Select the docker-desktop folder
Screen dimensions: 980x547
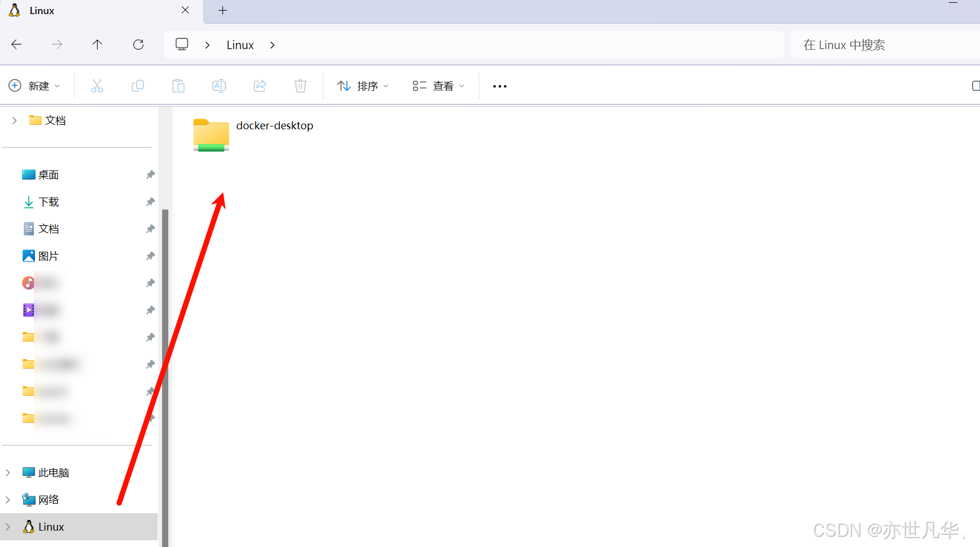click(253, 135)
